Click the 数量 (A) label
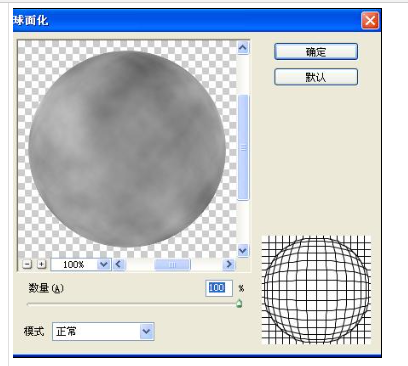 pos(46,288)
